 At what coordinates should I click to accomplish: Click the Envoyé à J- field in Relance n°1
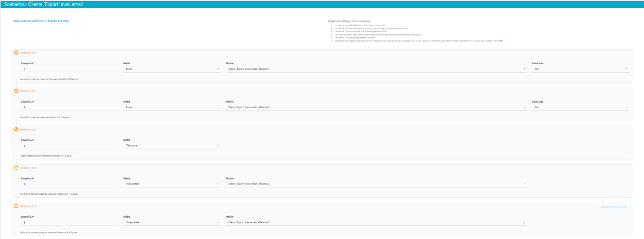[x=70, y=69]
